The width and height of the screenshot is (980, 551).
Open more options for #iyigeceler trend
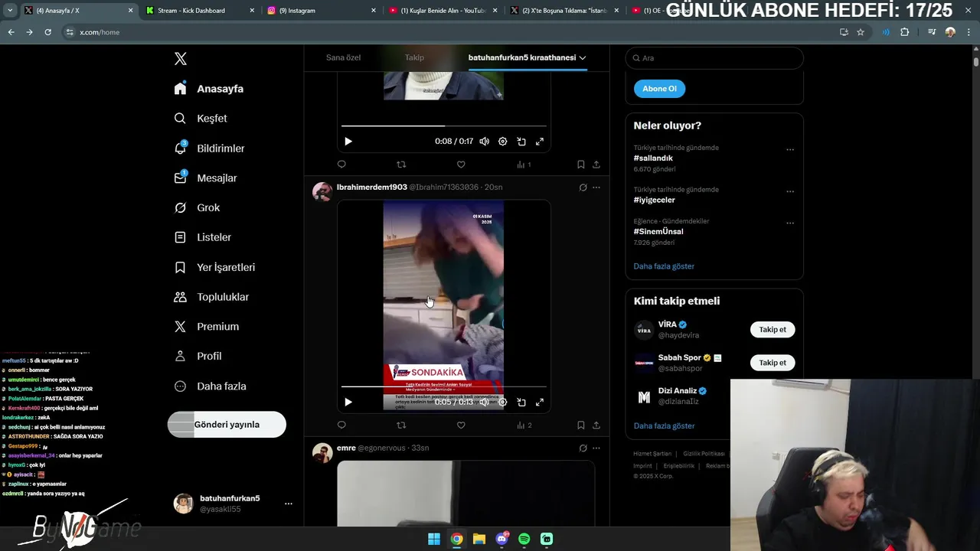coord(790,191)
